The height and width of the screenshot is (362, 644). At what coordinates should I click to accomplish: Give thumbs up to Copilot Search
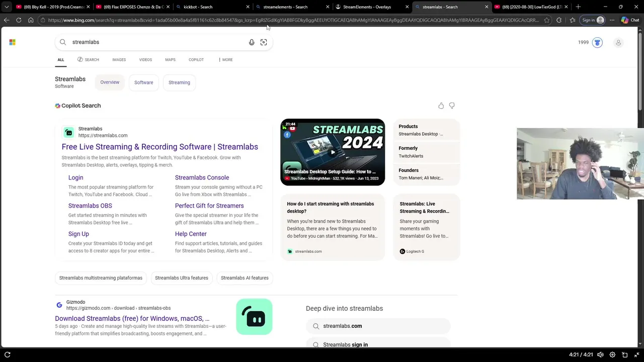point(441,106)
